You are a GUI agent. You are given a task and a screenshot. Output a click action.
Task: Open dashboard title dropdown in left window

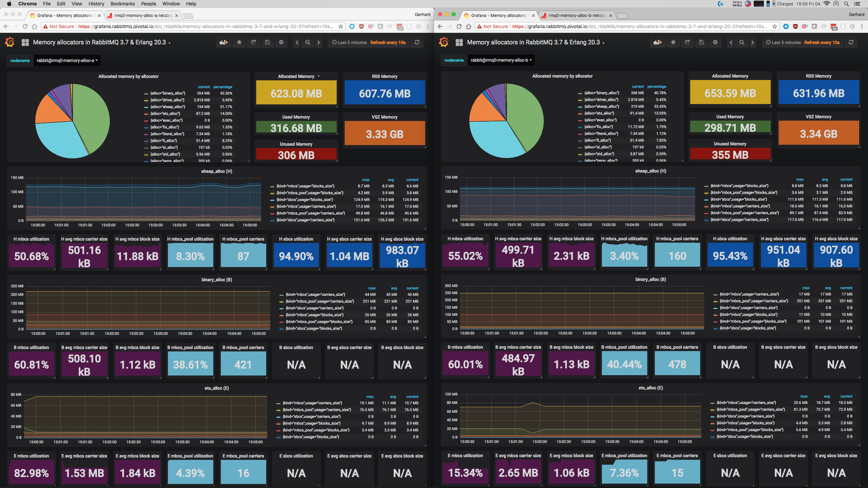coord(102,42)
